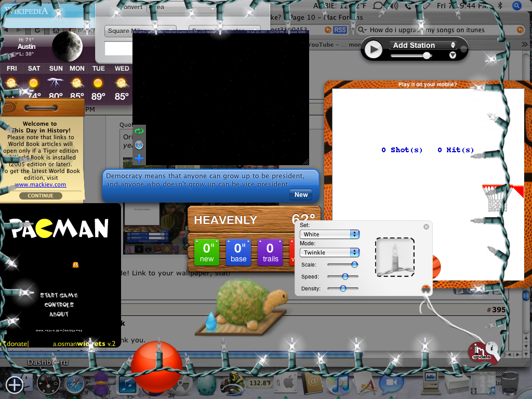Click CONTINUE on This Day in History

coord(41,196)
